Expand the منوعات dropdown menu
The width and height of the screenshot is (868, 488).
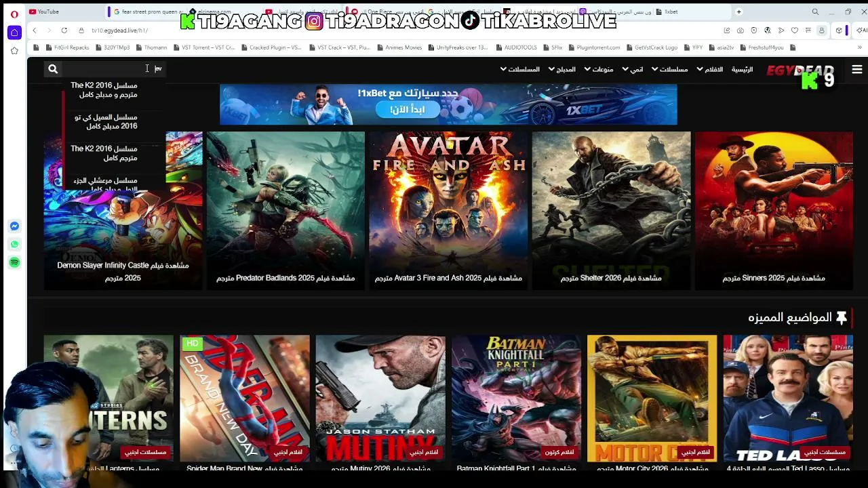pyautogui.click(x=598, y=69)
